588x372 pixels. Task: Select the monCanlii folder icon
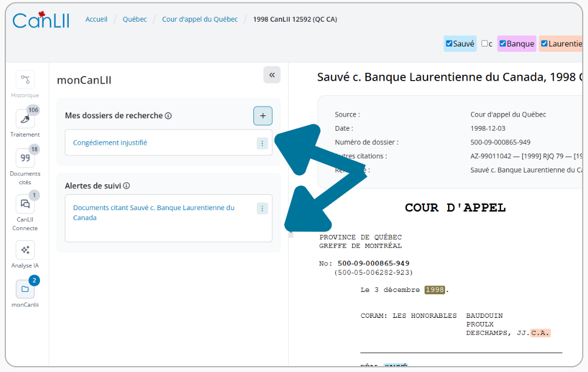click(x=25, y=290)
